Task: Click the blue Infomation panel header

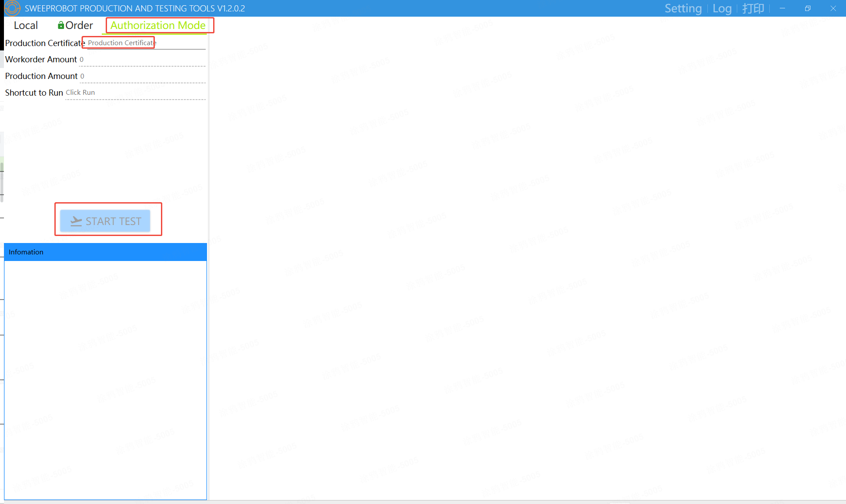Action: (105, 252)
